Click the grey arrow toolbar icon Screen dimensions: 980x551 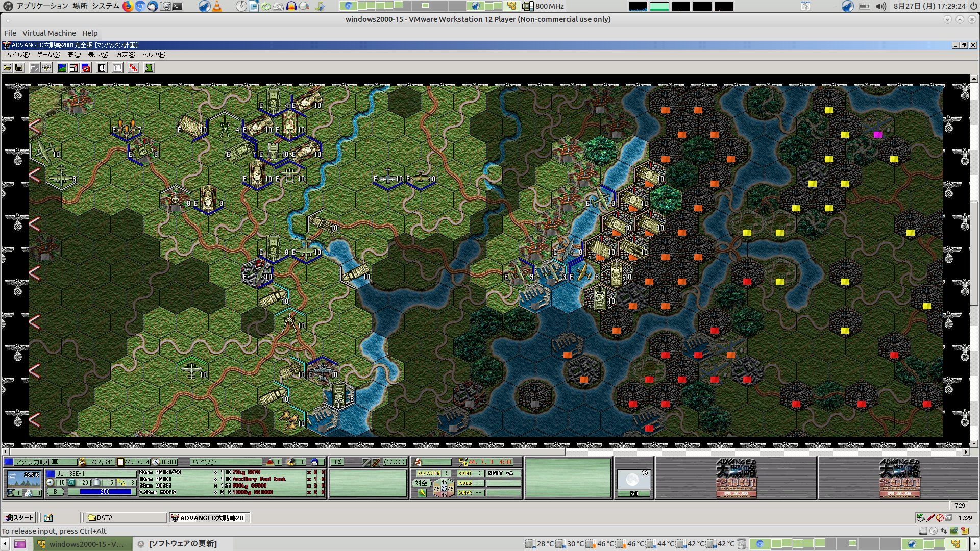tap(34, 68)
